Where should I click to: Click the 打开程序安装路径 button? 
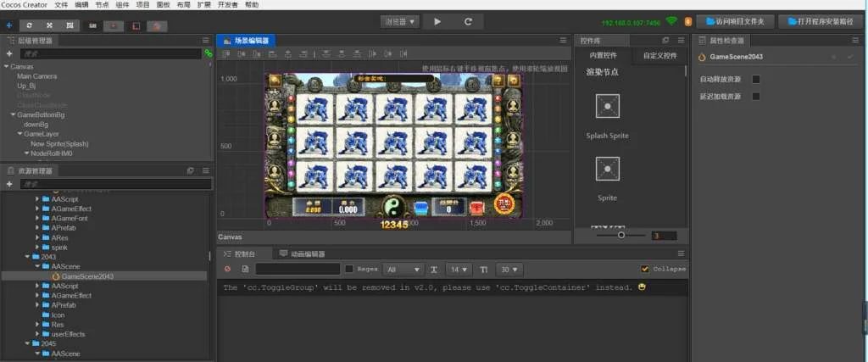(x=819, y=21)
